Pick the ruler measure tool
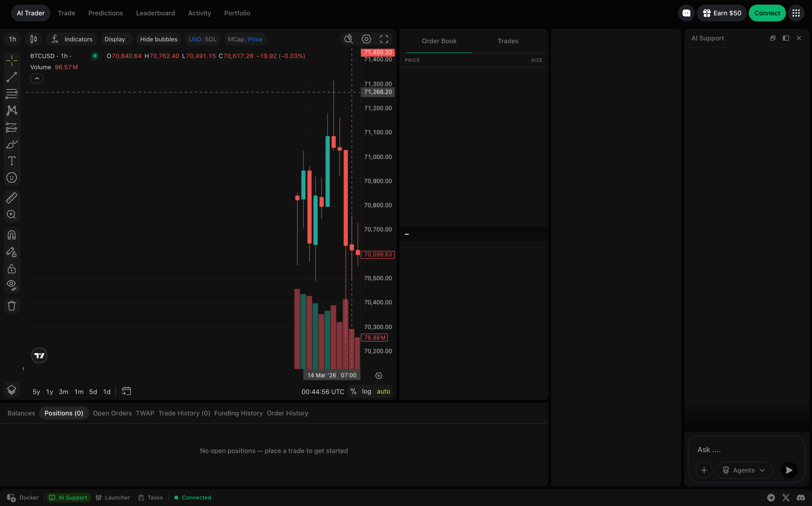 (11, 198)
